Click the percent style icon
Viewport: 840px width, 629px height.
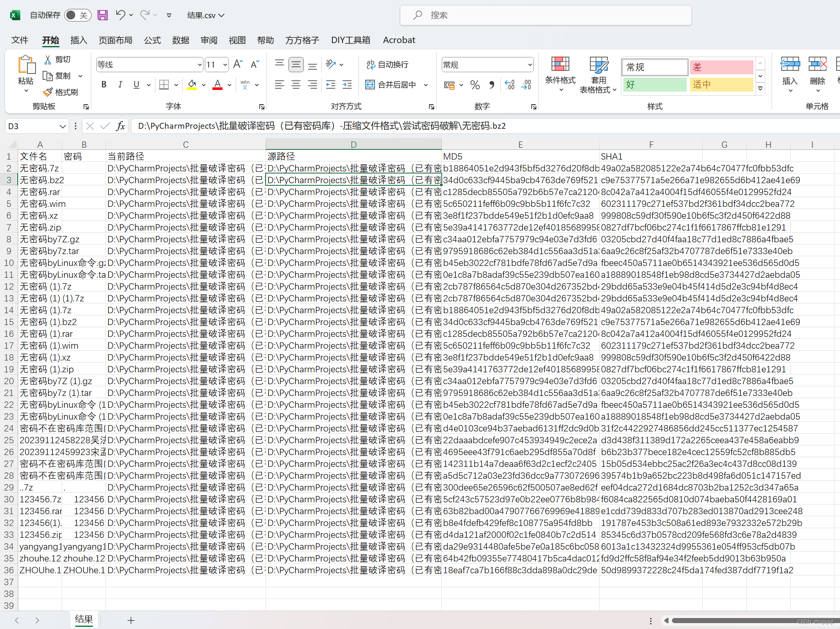(x=475, y=85)
